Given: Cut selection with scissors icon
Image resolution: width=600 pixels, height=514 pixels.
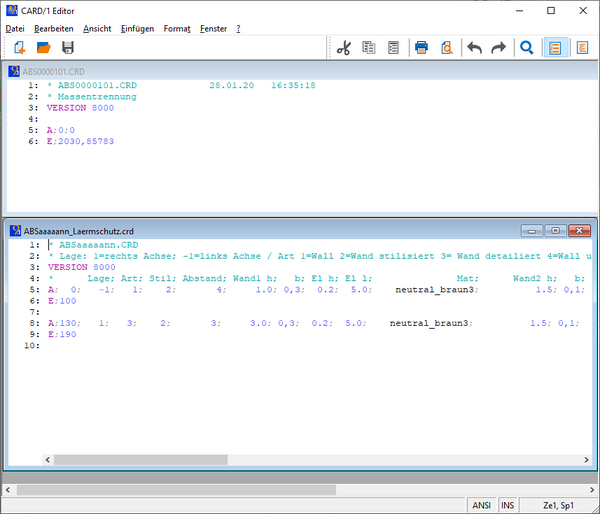Looking at the screenshot, I should click(344, 48).
